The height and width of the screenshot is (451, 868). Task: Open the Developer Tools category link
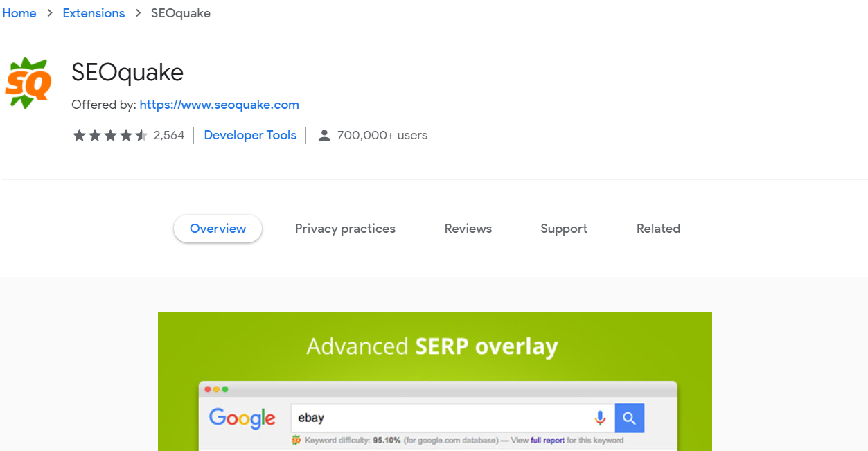coord(250,135)
